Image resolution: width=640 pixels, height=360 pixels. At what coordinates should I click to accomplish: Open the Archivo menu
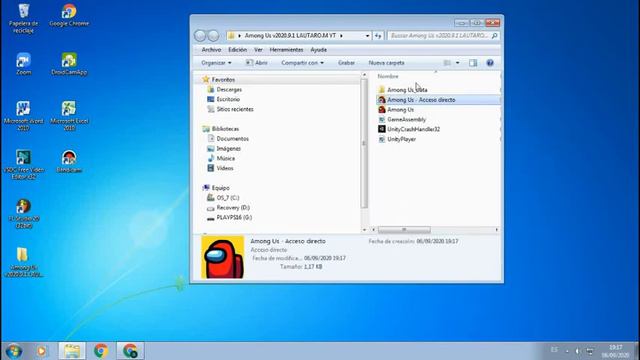click(211, 50)
